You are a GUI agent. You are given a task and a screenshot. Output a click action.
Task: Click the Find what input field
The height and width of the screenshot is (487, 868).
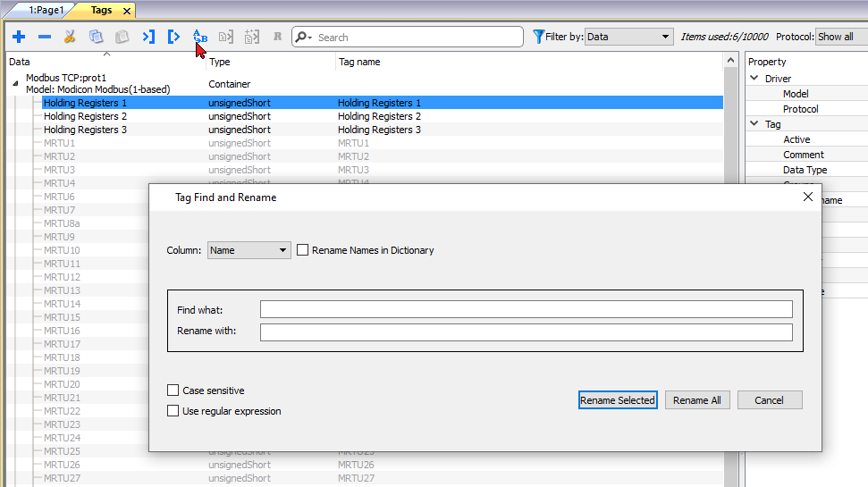point(526,309)
